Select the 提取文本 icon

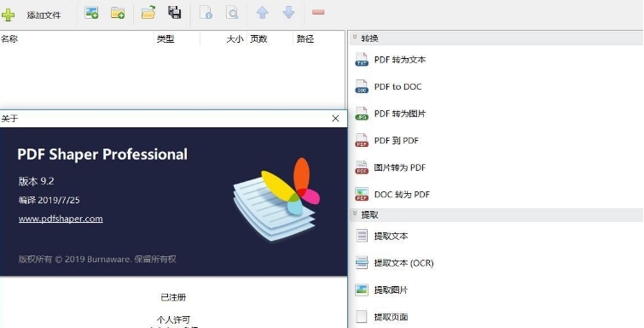coord(362,237)
